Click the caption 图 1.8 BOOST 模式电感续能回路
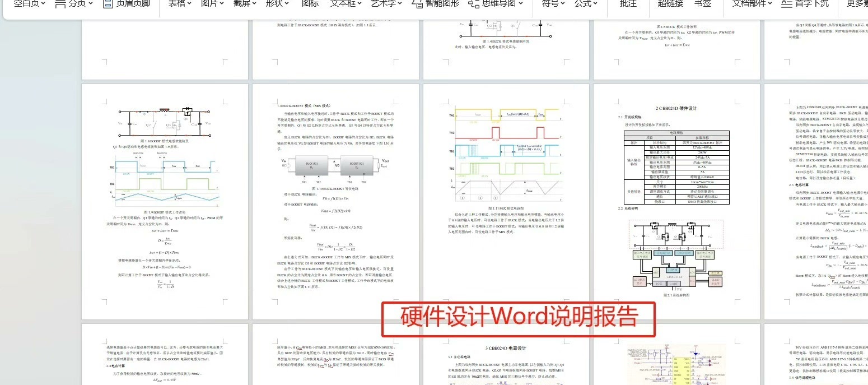The width and height of the screenshot is (868, 385). pyautogui.click(x=165, y=141)
